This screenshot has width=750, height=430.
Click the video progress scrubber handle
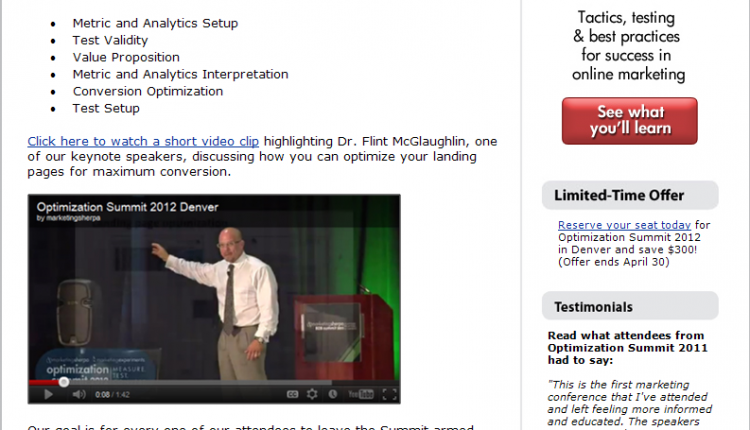[64, 382]
